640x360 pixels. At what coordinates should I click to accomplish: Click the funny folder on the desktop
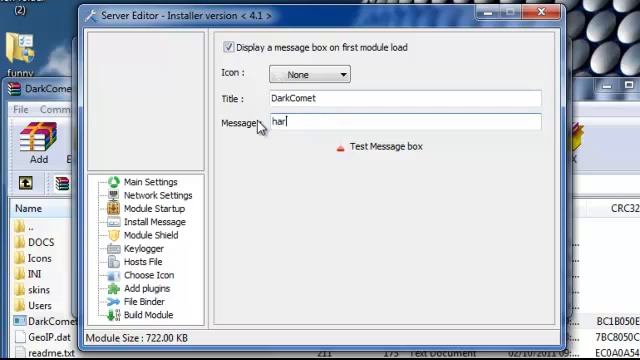tap(20, 55)
